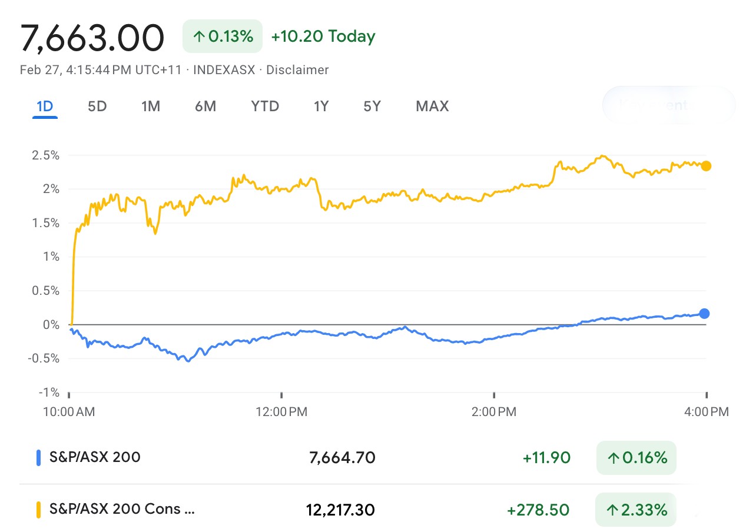Click the yellow end-of-line chart marker
The width and height of the screenshot is (756, 532).
coord(706,166)
